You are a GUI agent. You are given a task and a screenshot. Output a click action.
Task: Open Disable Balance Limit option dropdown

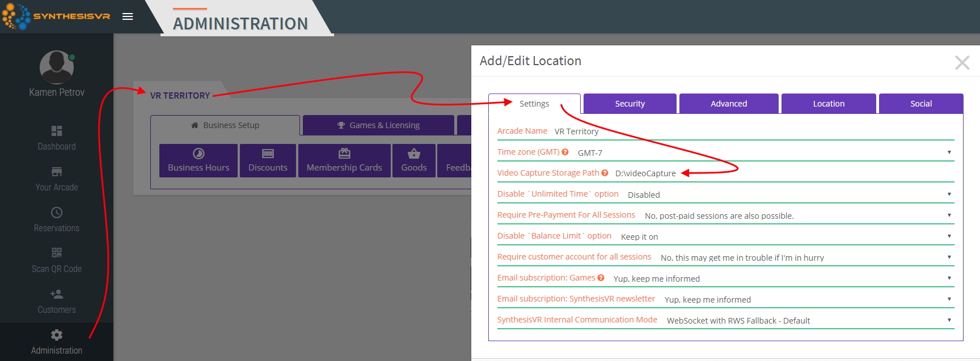[x=785, y=236]
